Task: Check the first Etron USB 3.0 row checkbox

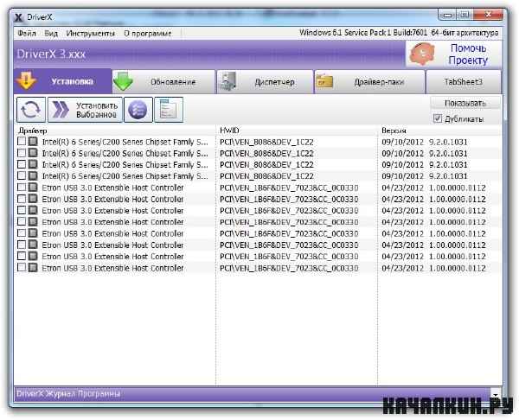Action: click(x=22, y=188)
